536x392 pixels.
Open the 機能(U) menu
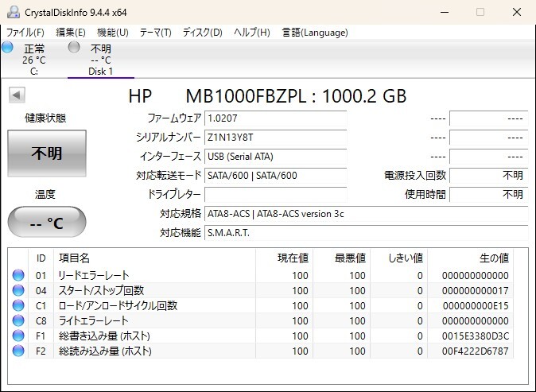tap(113, 33)
